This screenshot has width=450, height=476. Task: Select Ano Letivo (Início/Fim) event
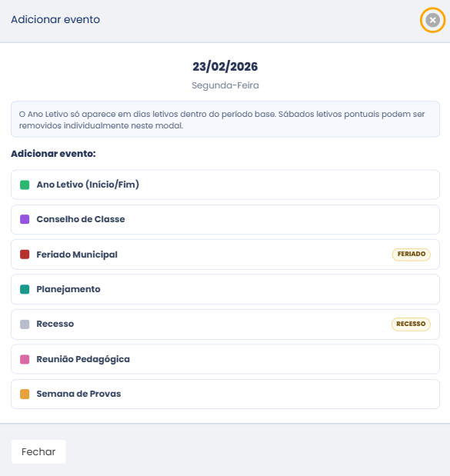(x=225, y=185)
